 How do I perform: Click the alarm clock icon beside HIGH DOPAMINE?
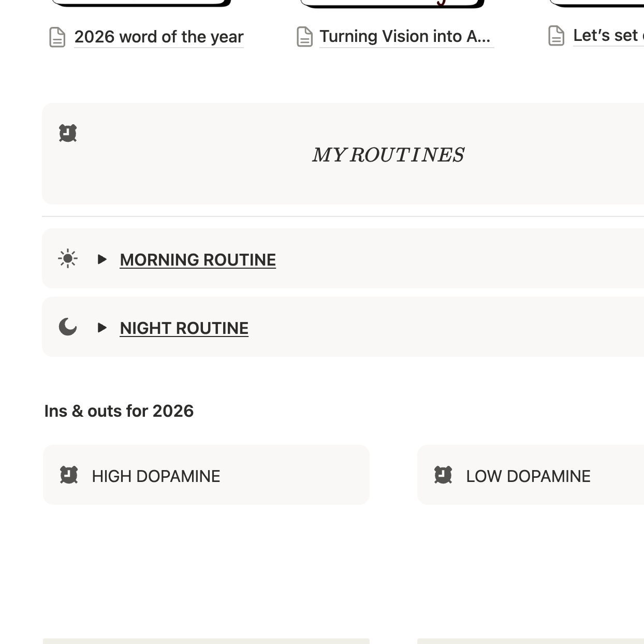point(69,475)
